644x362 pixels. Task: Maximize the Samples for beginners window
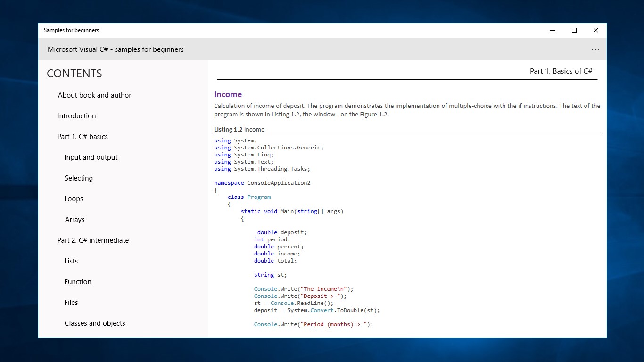(574, 30)
